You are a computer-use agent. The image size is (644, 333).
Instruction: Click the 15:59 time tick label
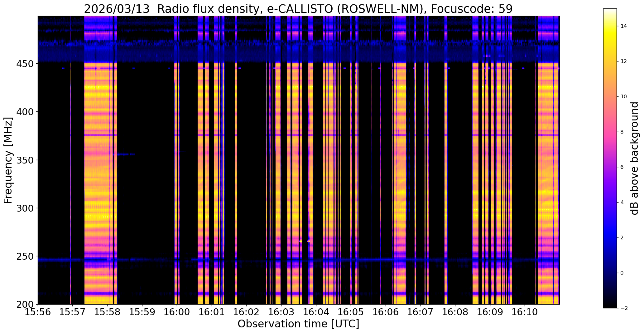pos(142,311)
